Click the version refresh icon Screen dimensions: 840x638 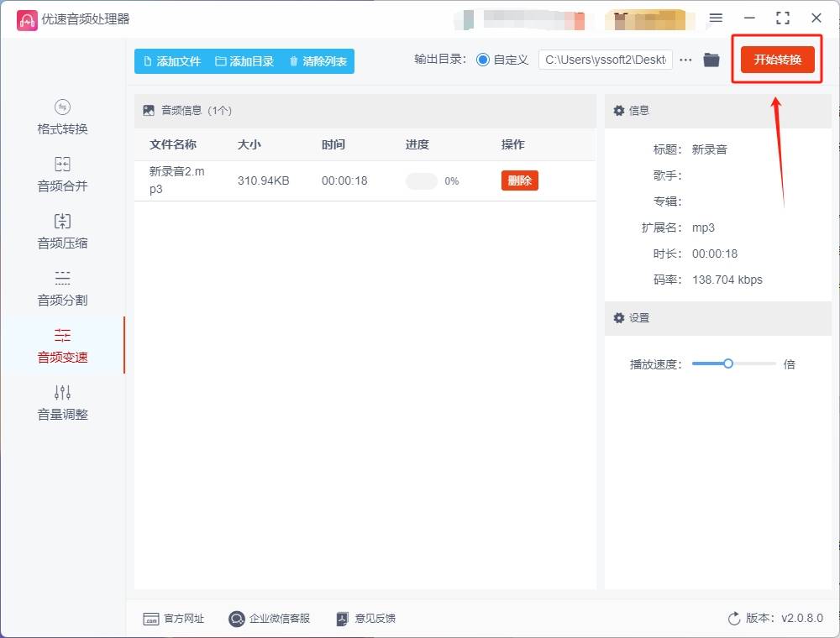[x=734, y=619]
